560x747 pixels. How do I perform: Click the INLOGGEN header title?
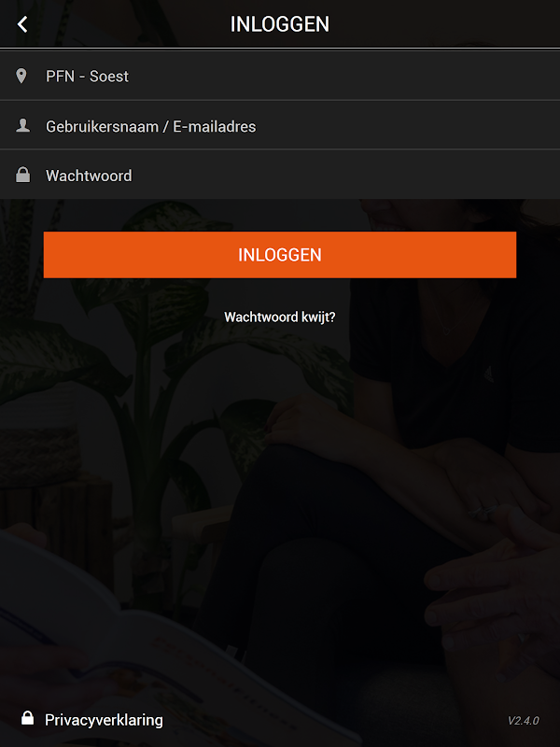(280, 24)
